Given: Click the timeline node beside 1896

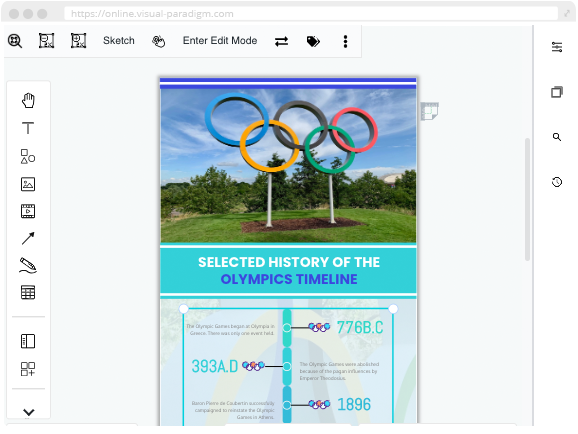Looking at the screenshot, I should tap(287, 405).
